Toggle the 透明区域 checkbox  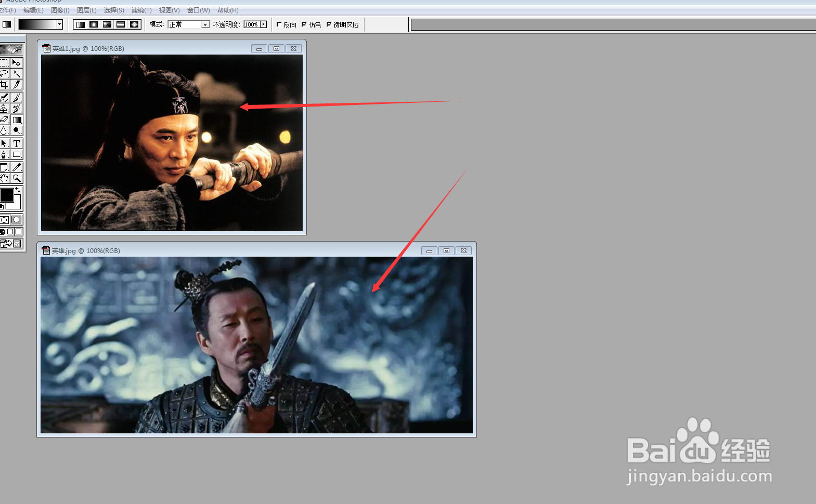329,24
